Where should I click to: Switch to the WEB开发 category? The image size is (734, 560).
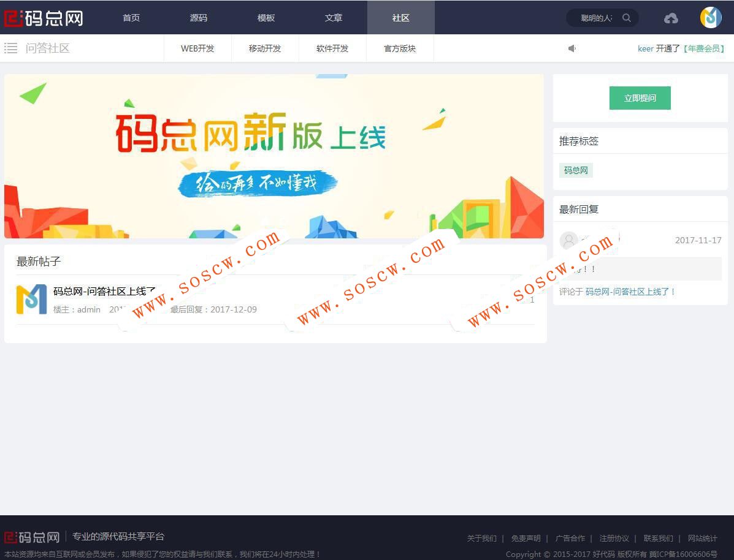197,48
